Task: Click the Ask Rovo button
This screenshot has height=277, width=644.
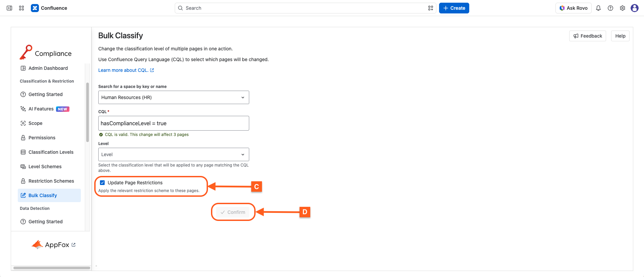Action: click(x=574, y=8)
